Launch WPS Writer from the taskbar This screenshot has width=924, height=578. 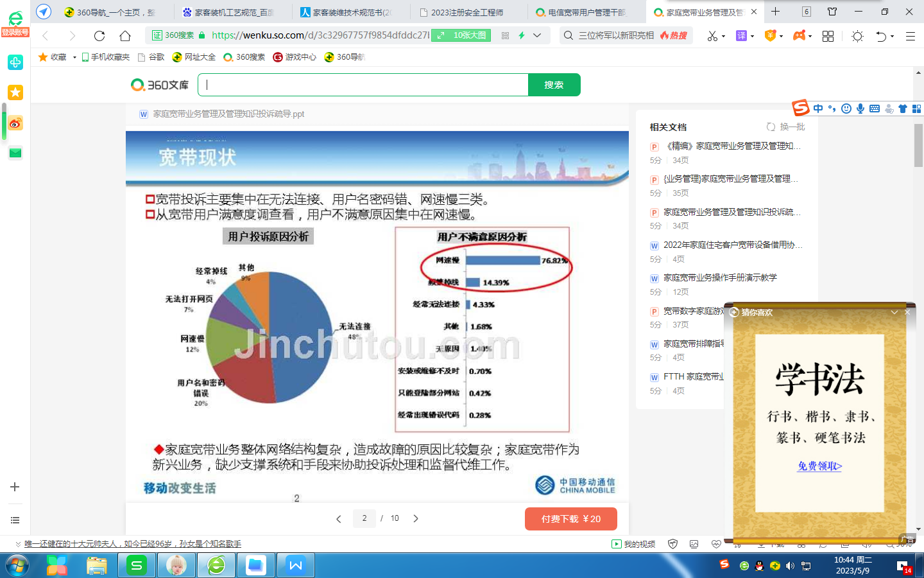point(296,565)
